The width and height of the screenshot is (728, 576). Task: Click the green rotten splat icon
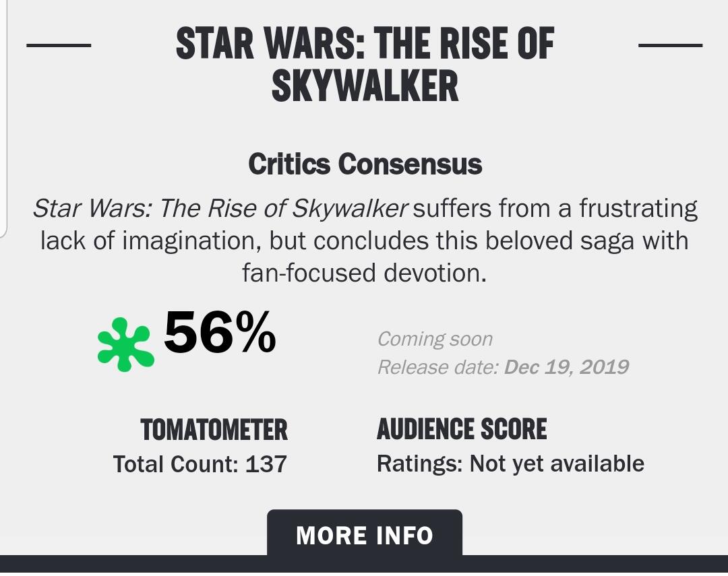coord(125,344)
